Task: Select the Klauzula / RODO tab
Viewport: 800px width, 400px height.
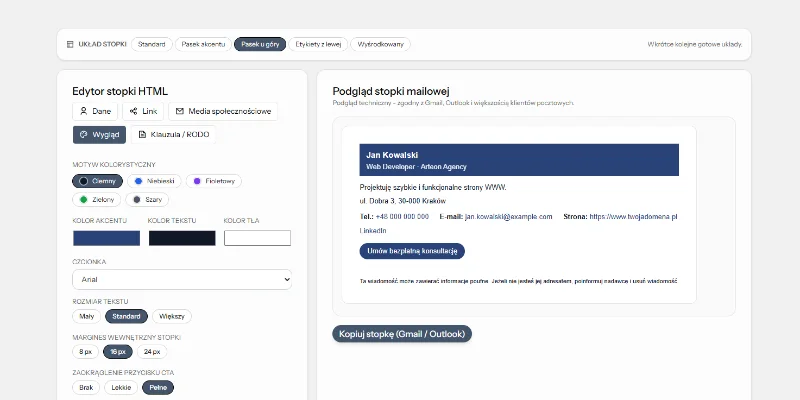Action: click(x=173, y=134)
